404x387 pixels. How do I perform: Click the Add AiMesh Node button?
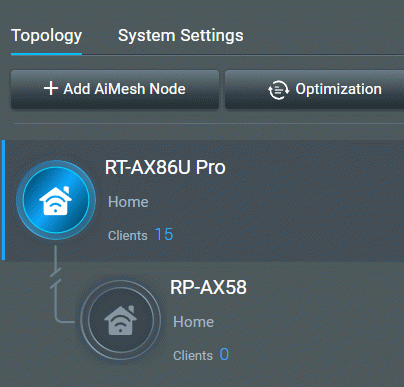point(115,89)
